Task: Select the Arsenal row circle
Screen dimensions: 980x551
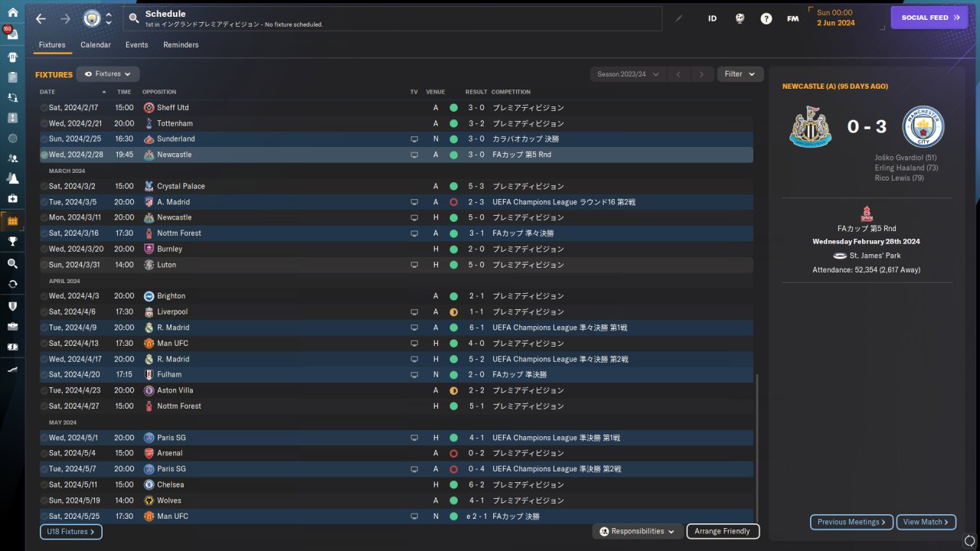Action: click(44, 453)
